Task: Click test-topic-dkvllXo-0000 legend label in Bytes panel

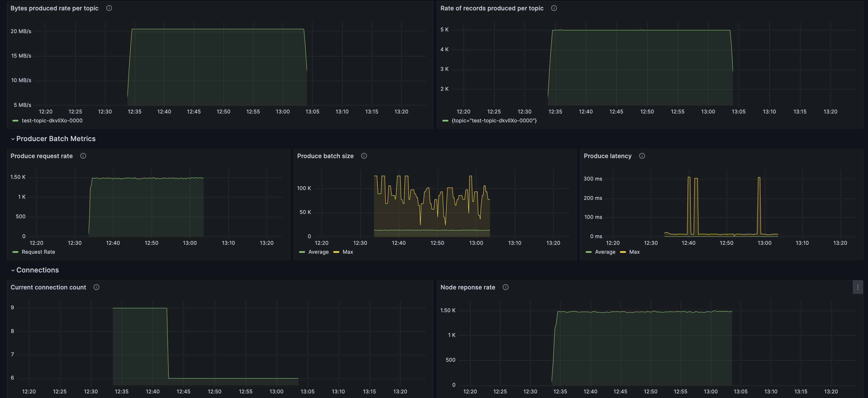Action: 52,120
